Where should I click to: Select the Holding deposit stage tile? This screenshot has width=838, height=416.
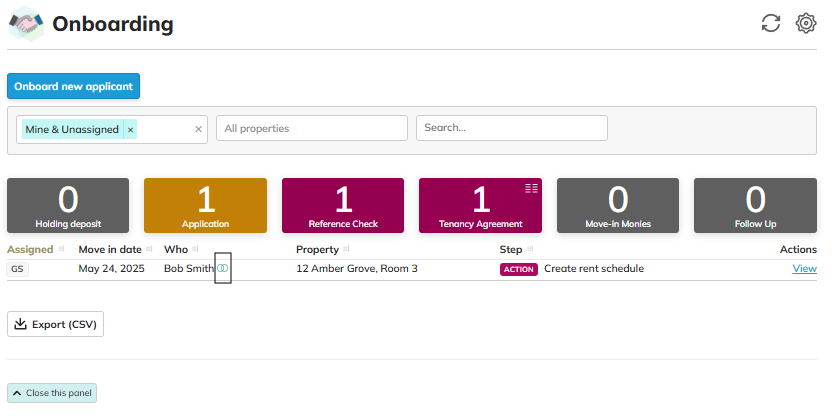(x=68, y=206)
